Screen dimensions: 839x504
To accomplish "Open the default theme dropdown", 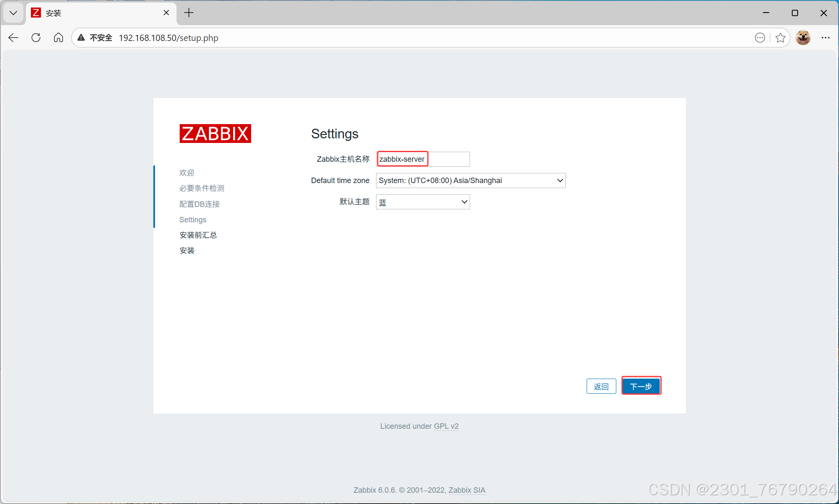I will [423, 202].
